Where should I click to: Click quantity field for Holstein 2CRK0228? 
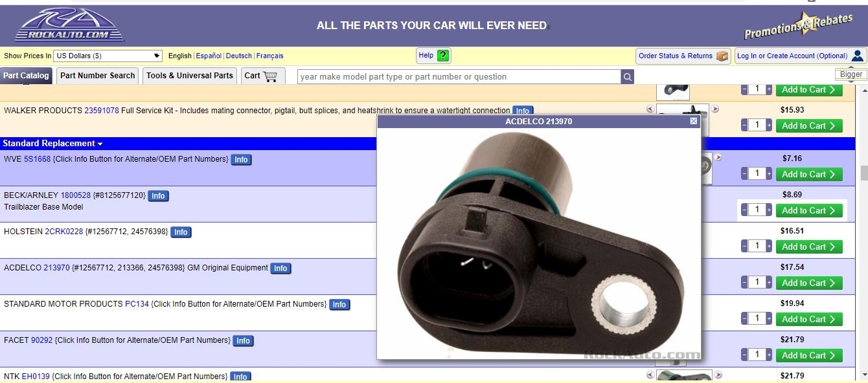757,246
